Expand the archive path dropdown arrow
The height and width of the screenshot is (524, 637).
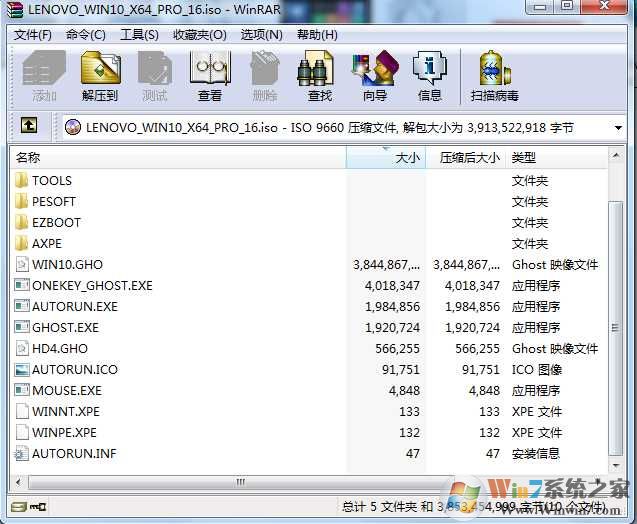pos(618,128)
